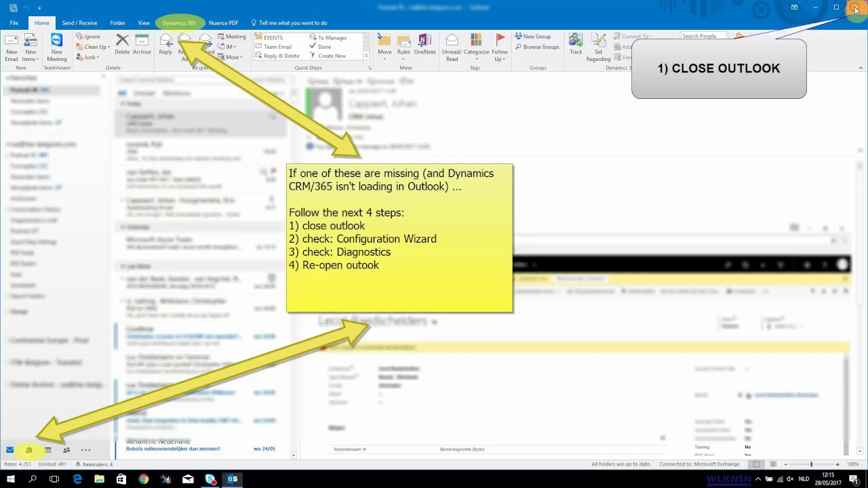Expand the Clean Up dropdown

point(92,47)
